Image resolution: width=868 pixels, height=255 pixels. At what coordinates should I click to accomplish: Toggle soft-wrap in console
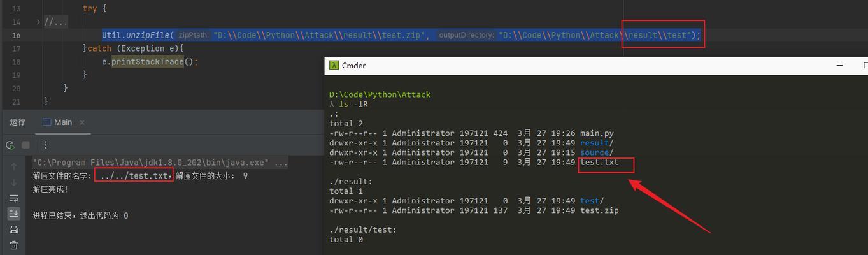(x=14, y=198)
